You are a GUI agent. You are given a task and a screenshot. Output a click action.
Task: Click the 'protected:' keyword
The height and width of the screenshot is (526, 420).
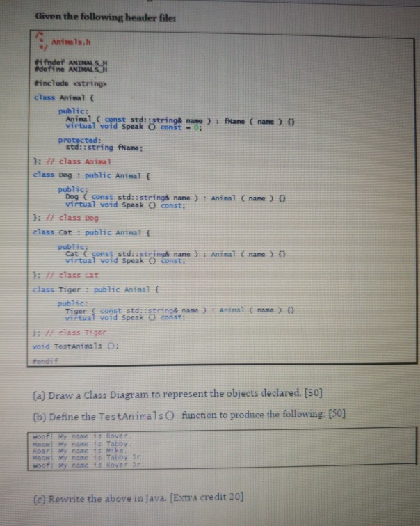(79, 140)
